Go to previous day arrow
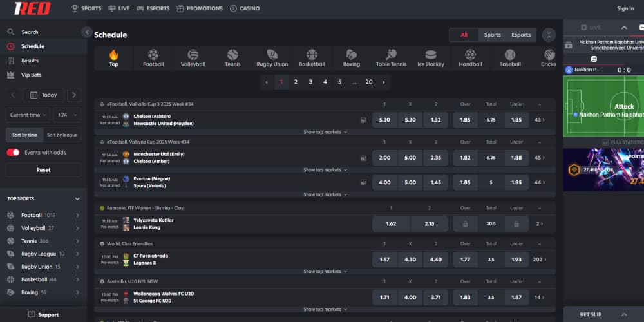 pos(13,95)
